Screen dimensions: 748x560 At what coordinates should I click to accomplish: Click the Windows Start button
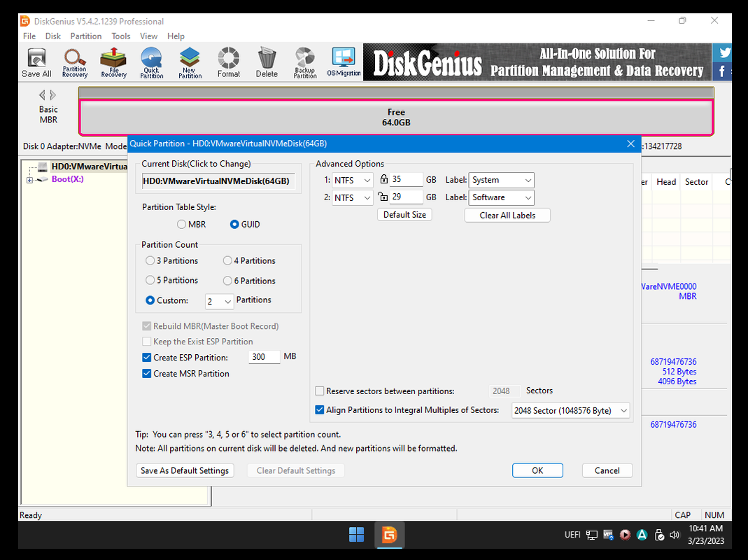tap(356, 534)
